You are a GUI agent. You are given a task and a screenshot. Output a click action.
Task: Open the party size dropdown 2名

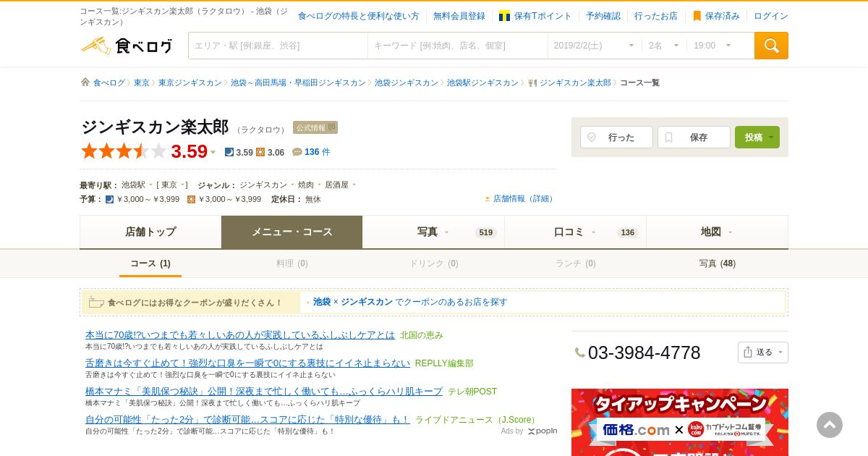[x=664, y=46]
